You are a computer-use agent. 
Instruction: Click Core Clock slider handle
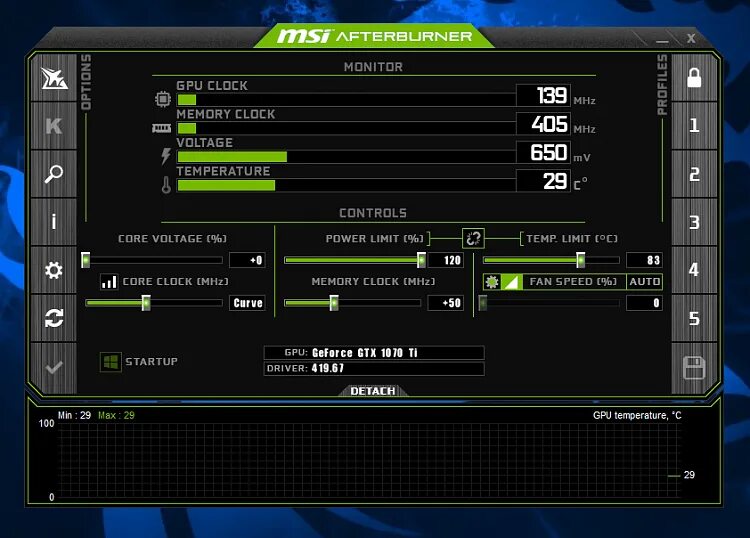tap(146, 303)
